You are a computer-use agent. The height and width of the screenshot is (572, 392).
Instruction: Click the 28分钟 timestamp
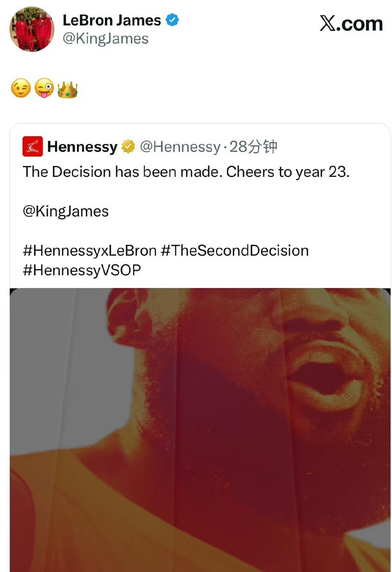[253, 147]
